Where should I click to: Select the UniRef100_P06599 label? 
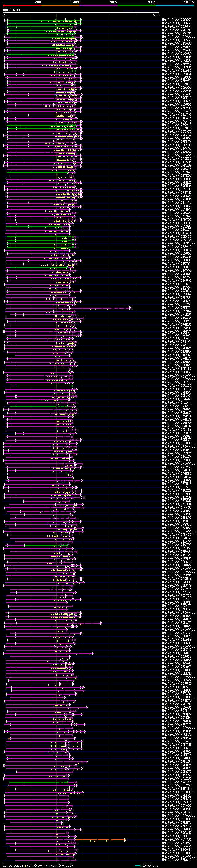point(177,301)
